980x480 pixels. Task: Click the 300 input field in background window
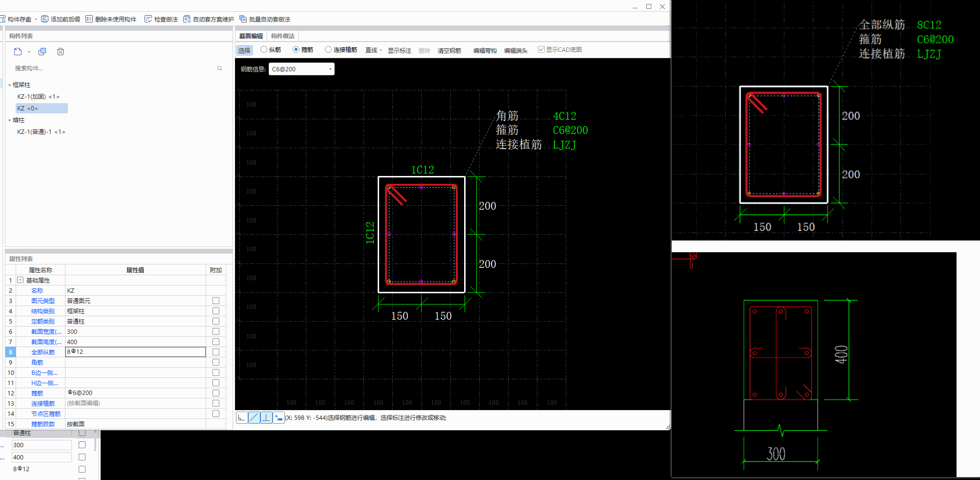tap(42, 445)
